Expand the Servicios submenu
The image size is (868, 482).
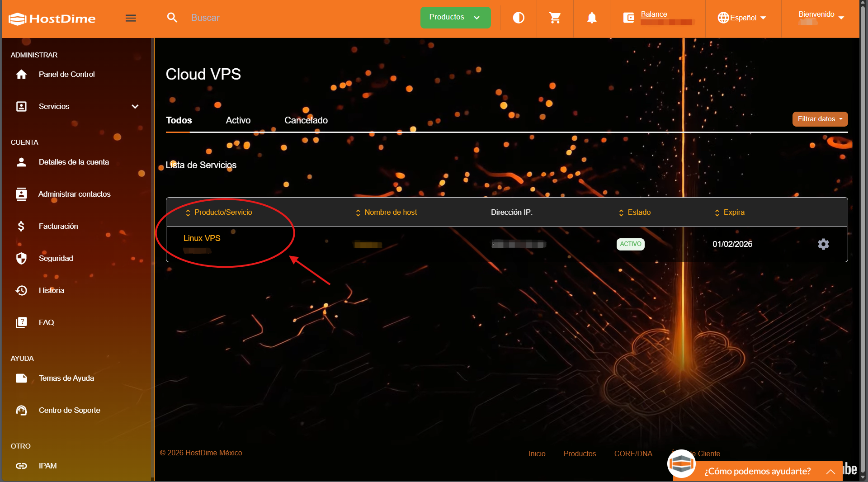point(135,107)
